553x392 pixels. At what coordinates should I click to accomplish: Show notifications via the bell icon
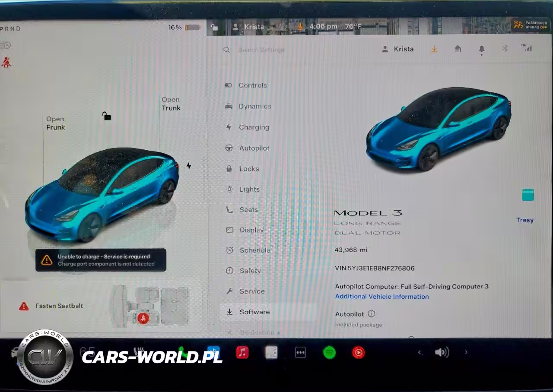[481, 49]
